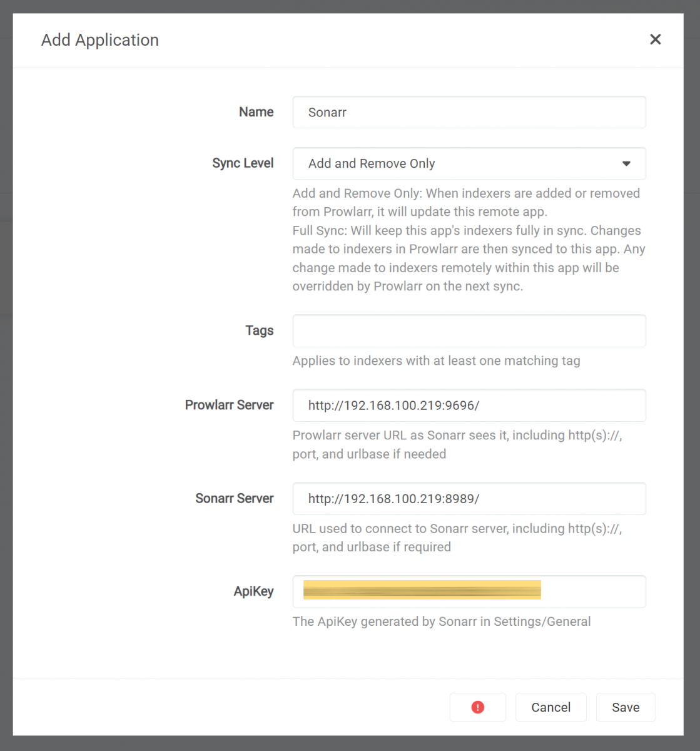Click the Prowlarr Server URL field
The height and width of the screenshot is (751, 700).
point(469,406)
